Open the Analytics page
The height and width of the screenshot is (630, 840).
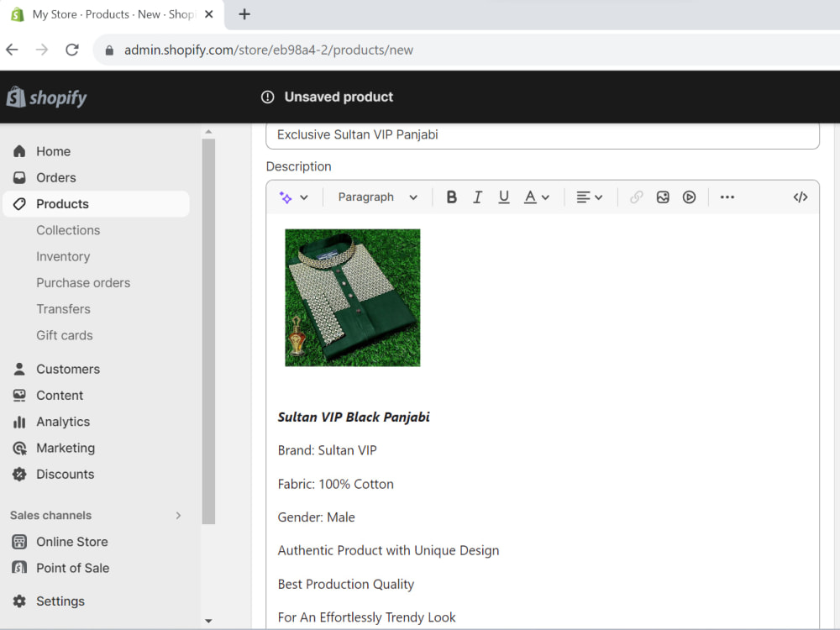63,422
